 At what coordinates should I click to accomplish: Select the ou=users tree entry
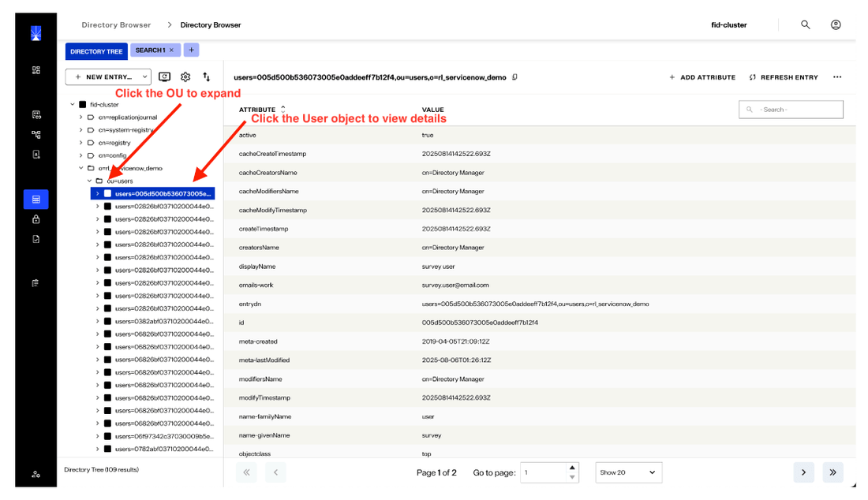[x=120, y=181]
